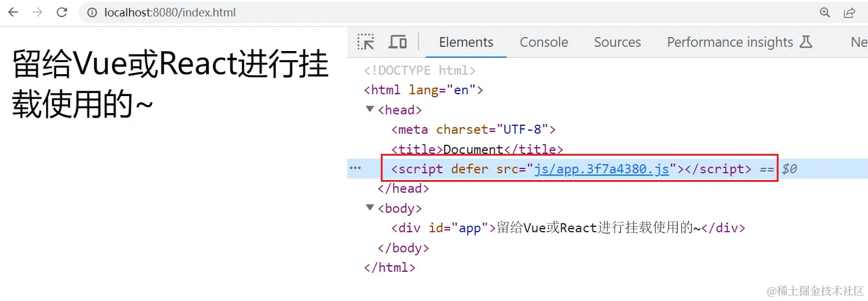Open the flask icon next to Performance insights

pyautogui.click(x=805, y=42)
